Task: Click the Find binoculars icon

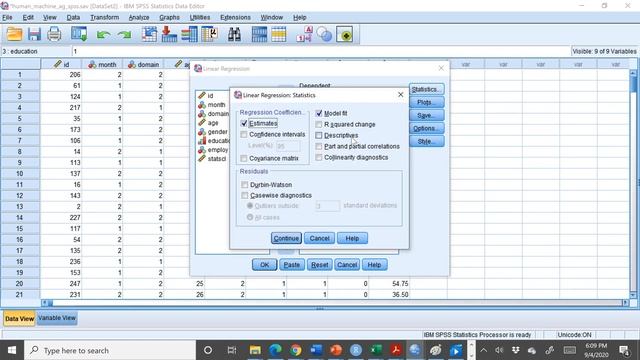Action: pos(234,34)
